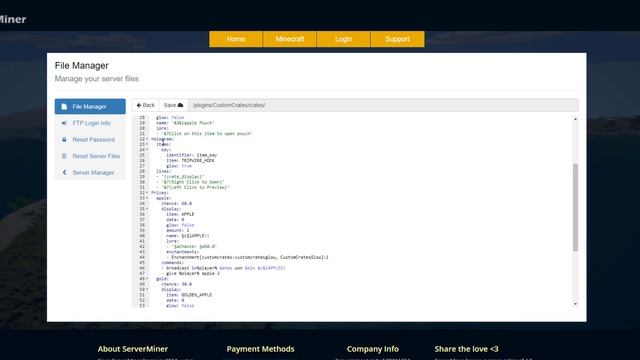640x360 pixels.
Task: Click the 'item: GOLDEN_APPLE' line
Action: click(x=189, y=295)
